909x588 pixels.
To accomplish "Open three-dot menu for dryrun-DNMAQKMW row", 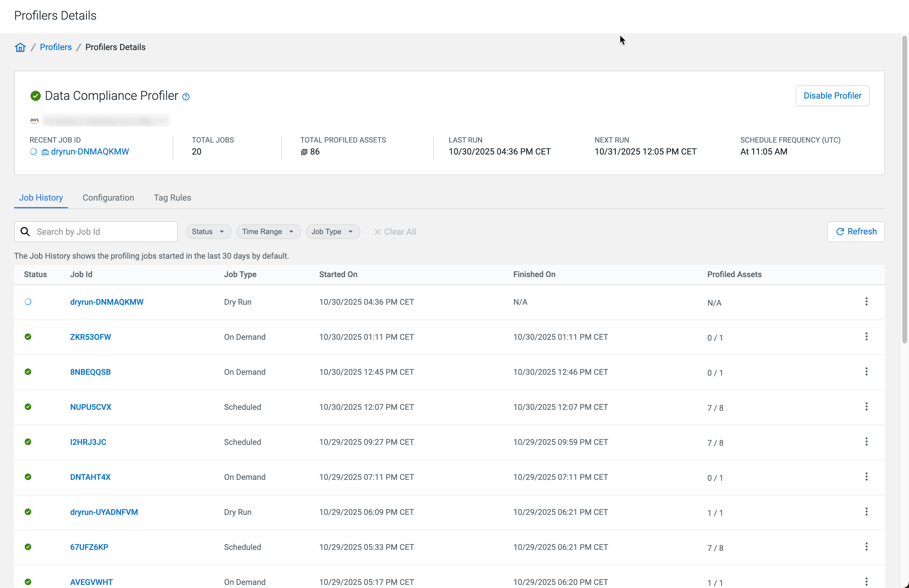I will [866, 302].
